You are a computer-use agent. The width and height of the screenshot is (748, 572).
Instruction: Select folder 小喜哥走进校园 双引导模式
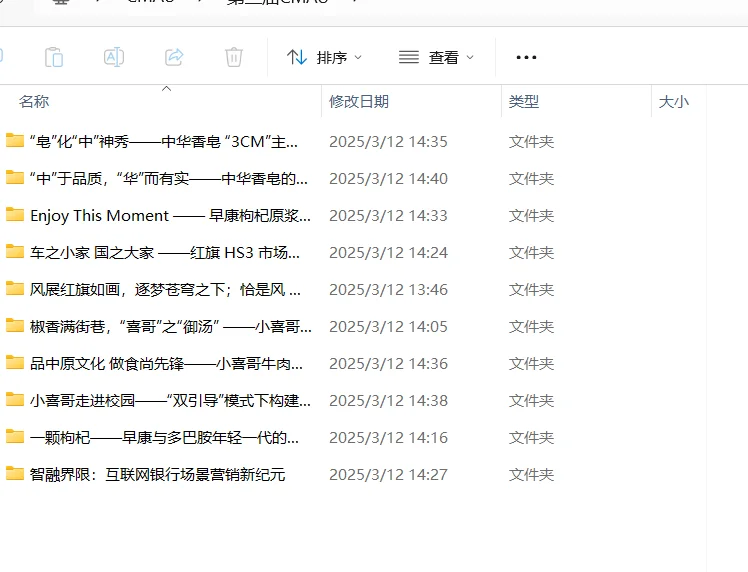point(170,401)
